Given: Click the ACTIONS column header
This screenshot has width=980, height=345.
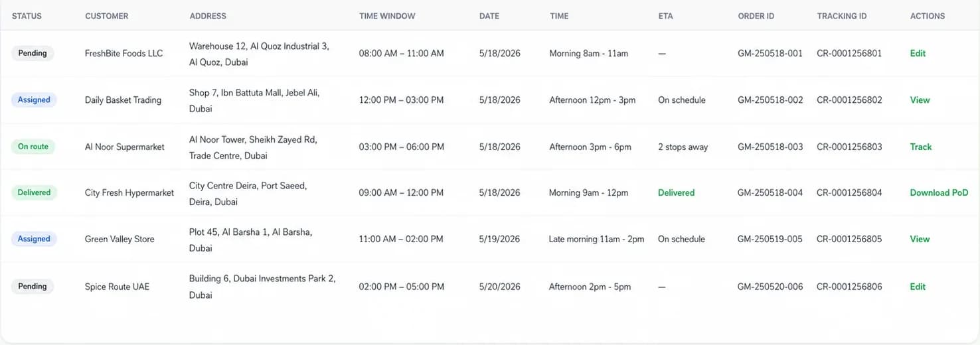Looking at the screenshot, I should [928, 16].
